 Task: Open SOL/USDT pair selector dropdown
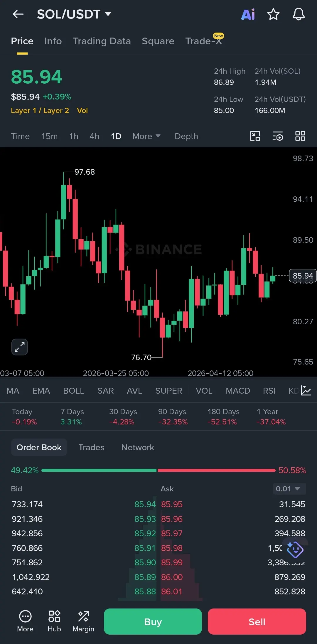74,14
